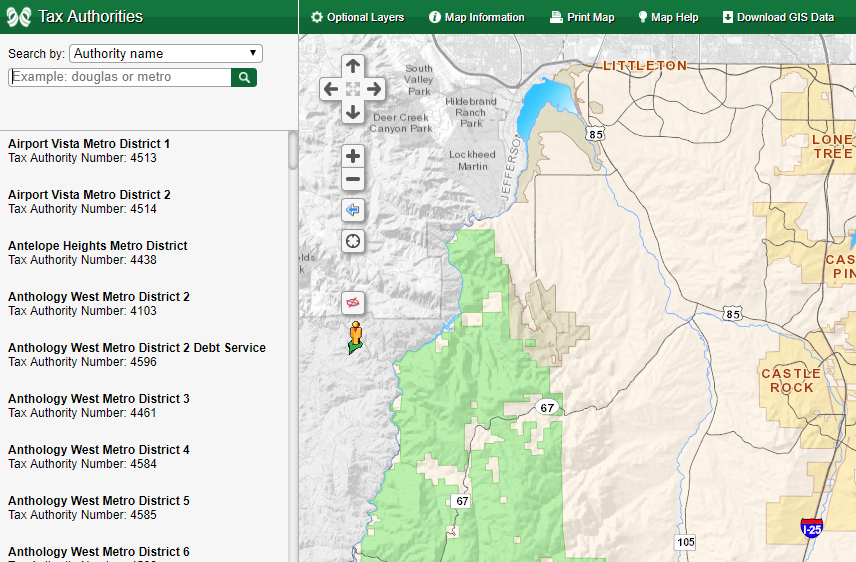Viewport: 856px width, 562px height.
Task: Zoom out with the minus button
Action: pos(352,180)
